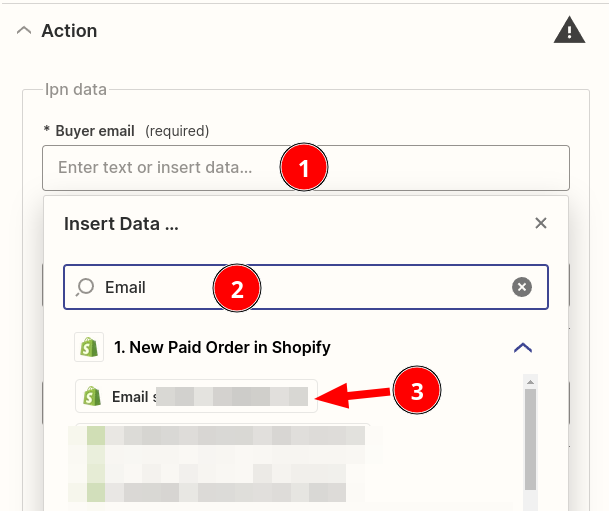
Task: Click the red step 1 marker
Action: pyautogui.click(x=304, y=167)
